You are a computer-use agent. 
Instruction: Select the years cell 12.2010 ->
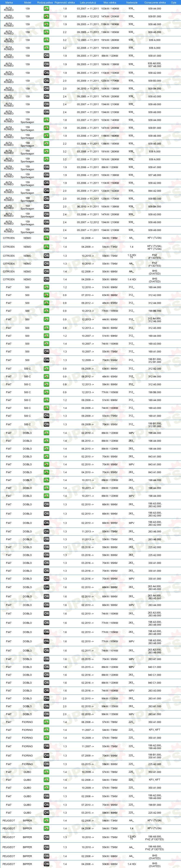[88, 287]
